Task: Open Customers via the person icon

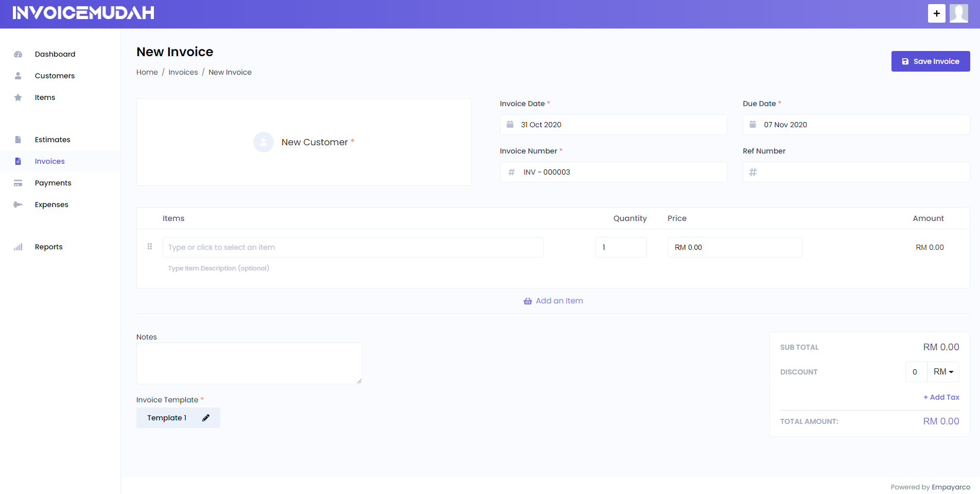Action: (18, 76)
